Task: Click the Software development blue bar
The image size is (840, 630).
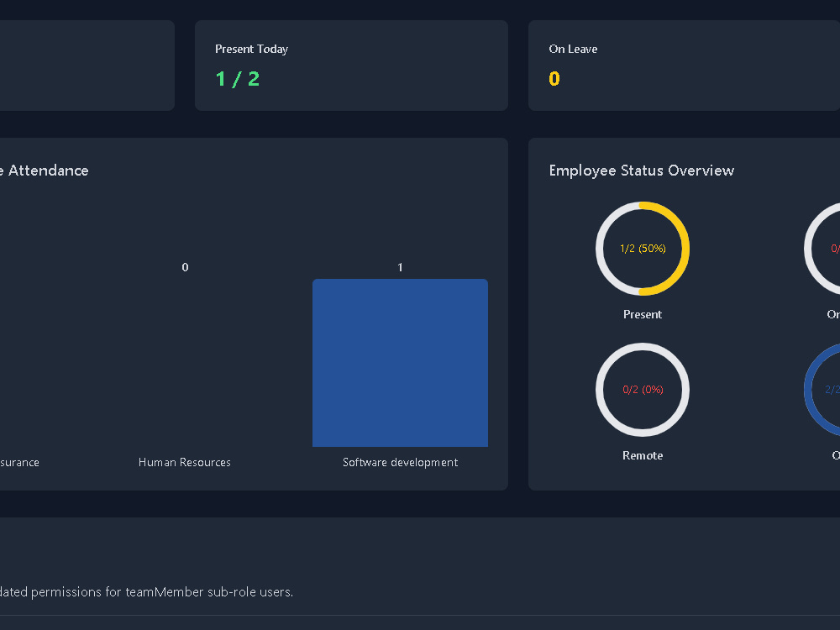Action: click(400, 363)
